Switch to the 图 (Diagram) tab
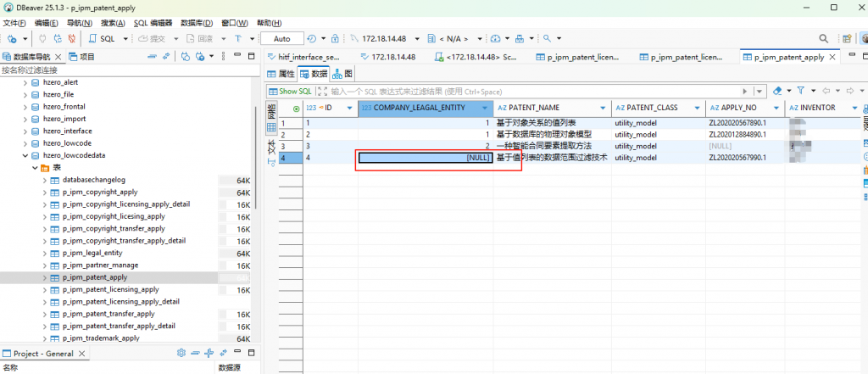The width and height of the screenshot is (868, 374). click(x=342, y=74)
